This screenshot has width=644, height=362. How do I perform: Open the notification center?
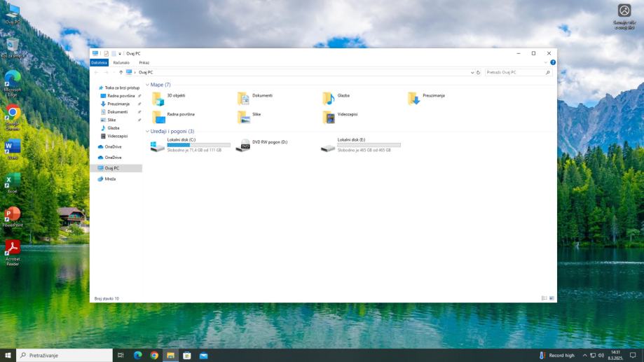click(633, 356)
